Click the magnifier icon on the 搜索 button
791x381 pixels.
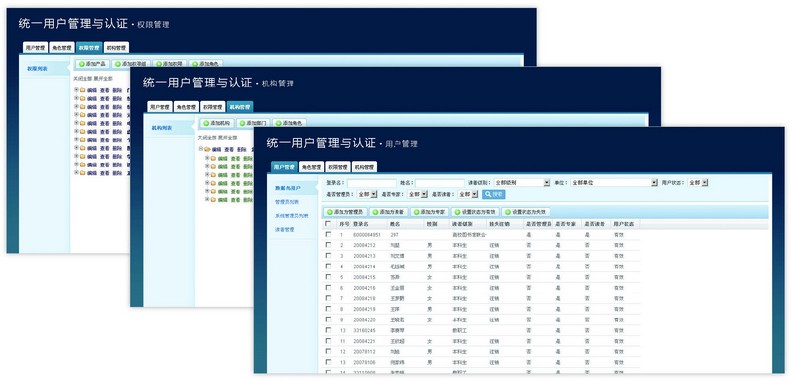(487, 194)
